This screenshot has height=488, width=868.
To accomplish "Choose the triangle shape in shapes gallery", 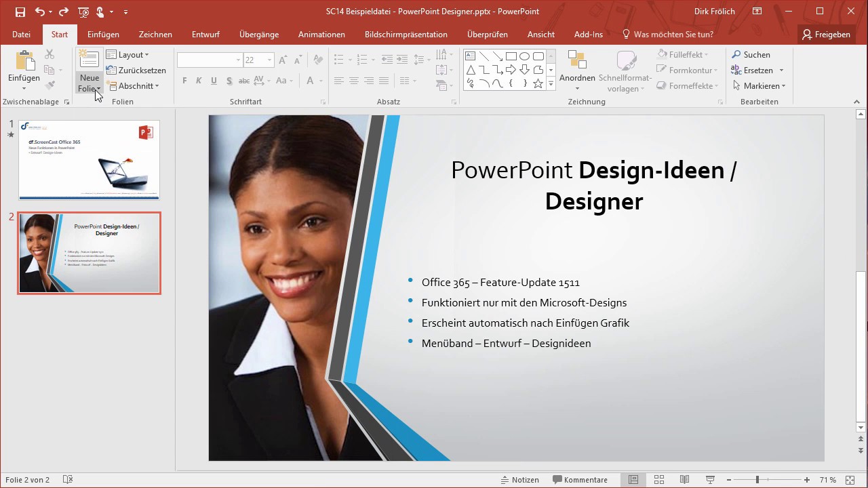I will [x=471, y=70].
